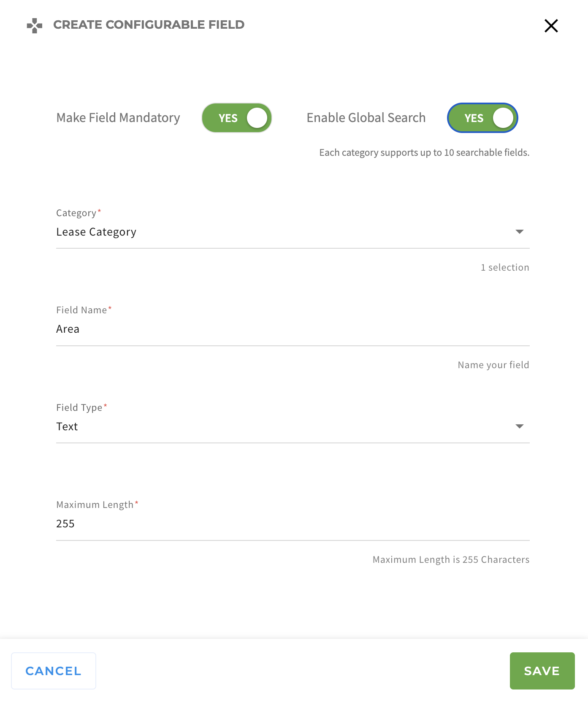Click the Enable Global Search label

pos(366,118)
